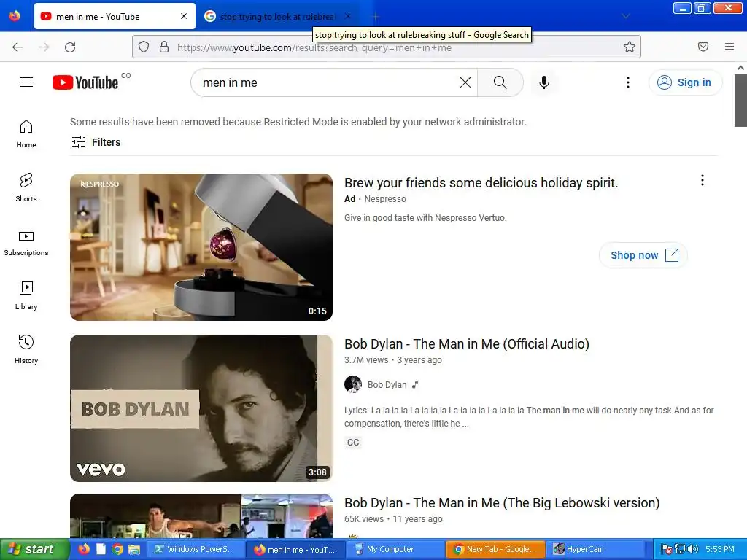Open Library from the sidebar
Screen dimensions: 747x560
pos(26,296)
